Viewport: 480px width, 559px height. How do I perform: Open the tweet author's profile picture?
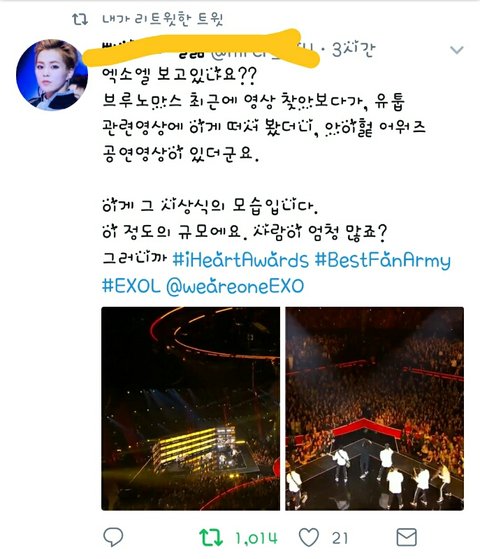click(x=52, y=75)
